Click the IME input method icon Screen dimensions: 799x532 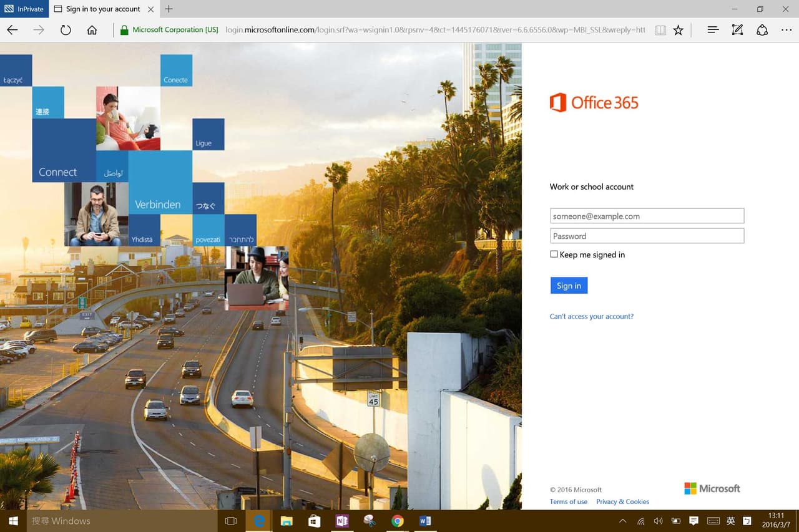click(x=747, y=521)
